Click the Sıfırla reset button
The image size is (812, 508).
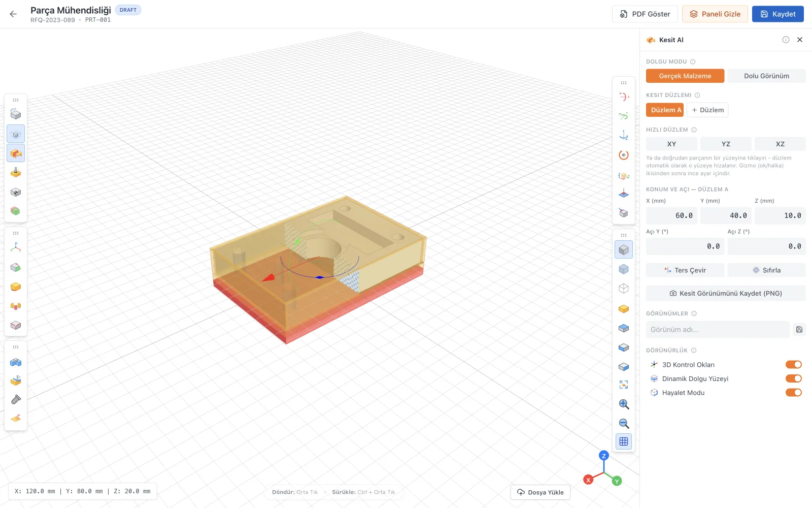coord(766,270)
